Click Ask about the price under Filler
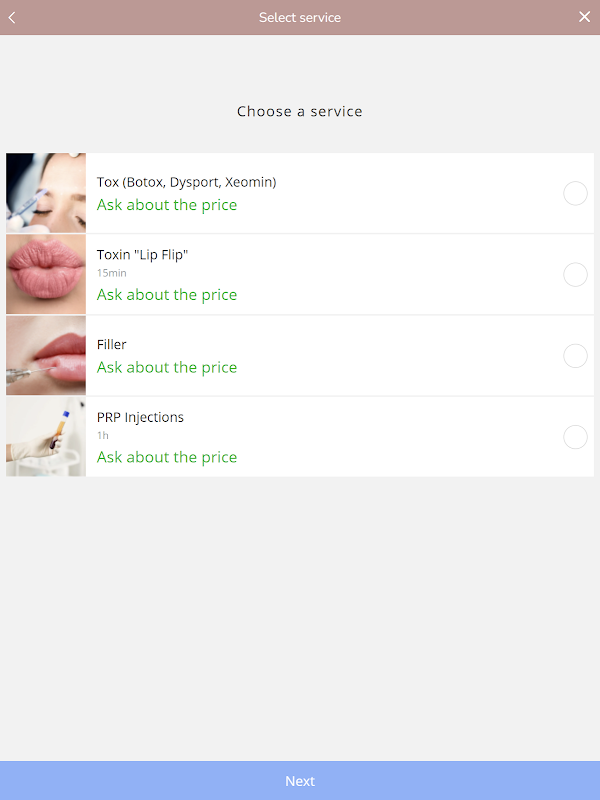The width and height of the screenshot is (600, 800). coord(167,368)
